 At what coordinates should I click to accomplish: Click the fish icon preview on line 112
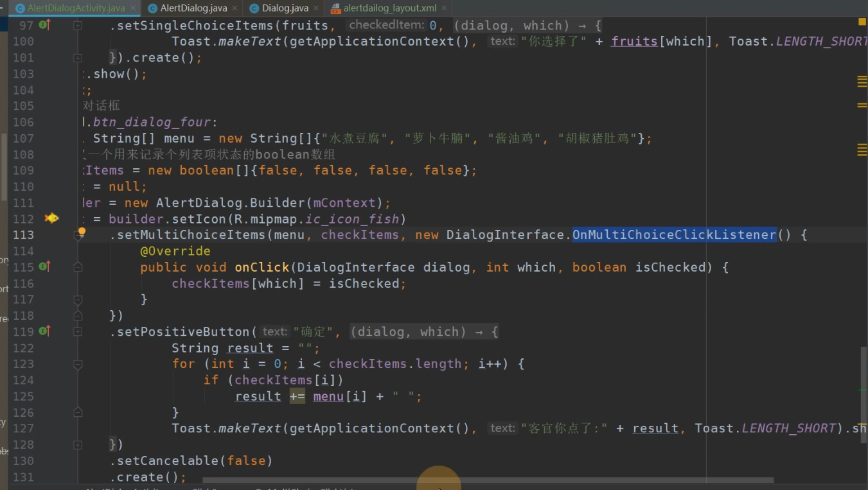coord(51,218)
